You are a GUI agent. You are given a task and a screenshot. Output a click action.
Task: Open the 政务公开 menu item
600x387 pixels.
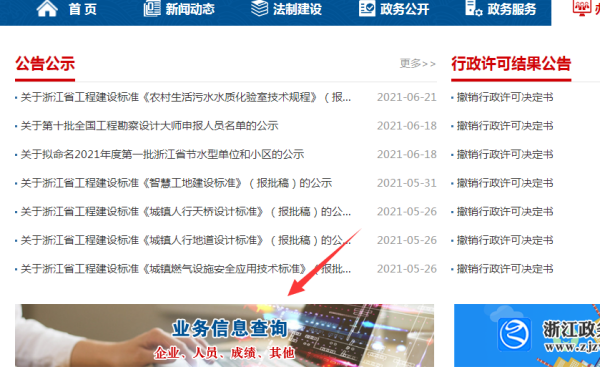[x=404, y=9]
